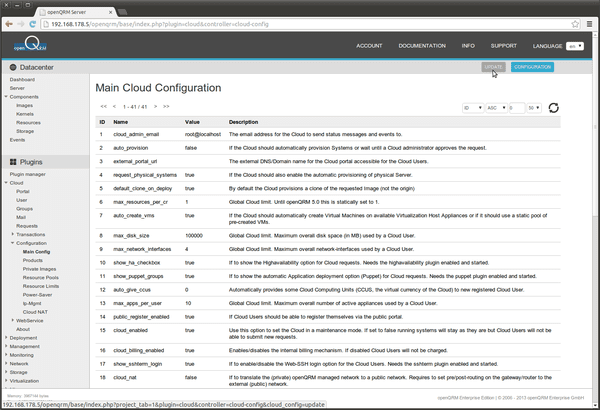Open Cloud User sidebar item
This screenshot has height=410, width=600.
22,200
